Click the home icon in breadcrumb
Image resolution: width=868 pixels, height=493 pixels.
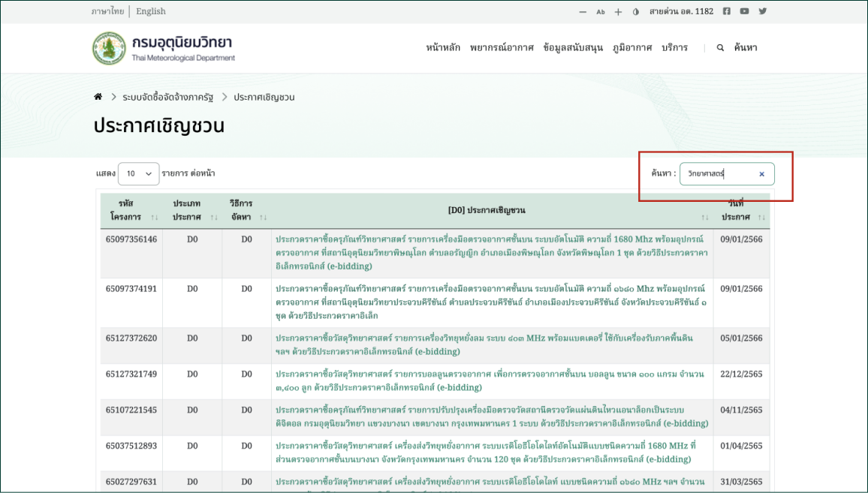(x=98, y=97)
